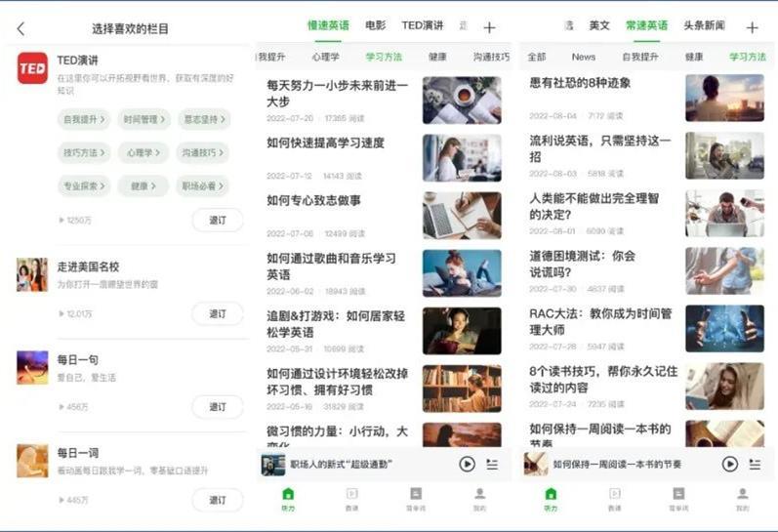Expand the 职场必备 tag chip
This screenshot has height=532, width=778.
202,186
